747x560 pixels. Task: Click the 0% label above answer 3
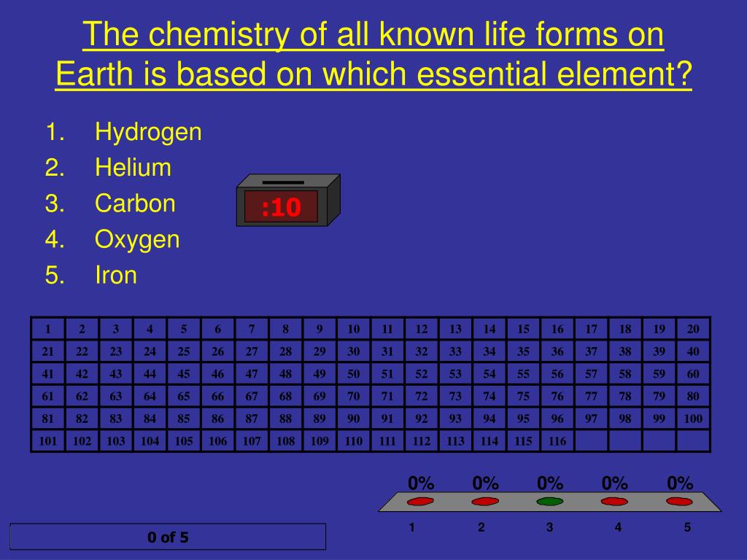(550, 483)
